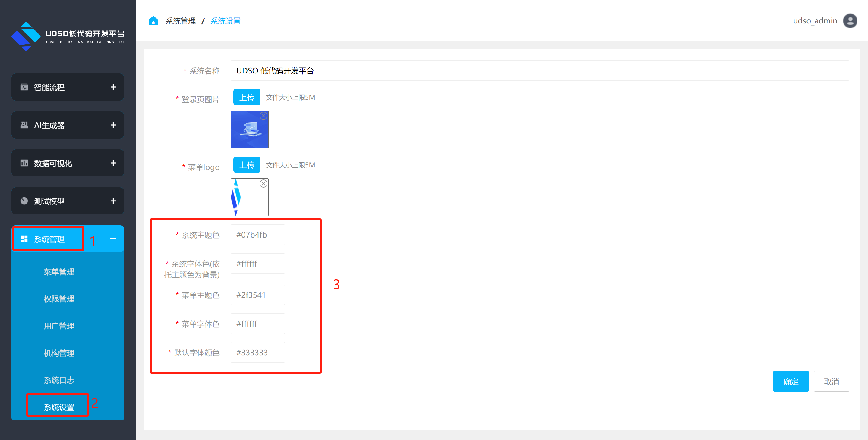Expand the 智能流程 plus sign

tap(113, 87)
